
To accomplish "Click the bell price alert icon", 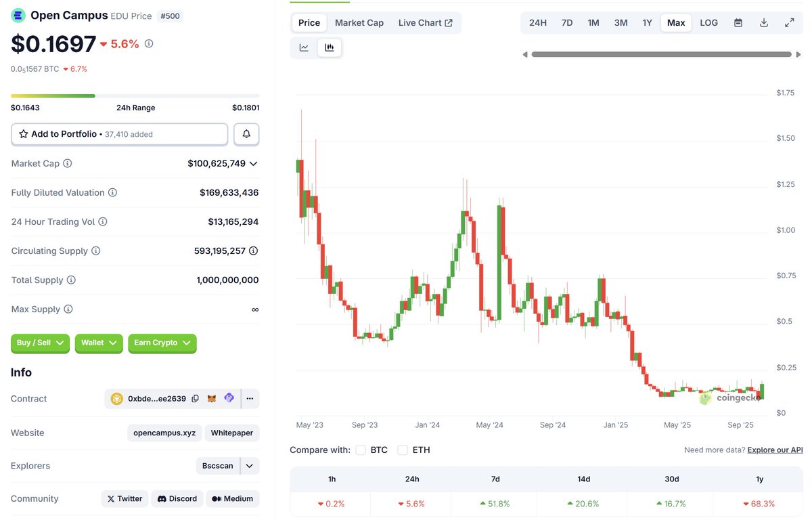I will [246, 134].
